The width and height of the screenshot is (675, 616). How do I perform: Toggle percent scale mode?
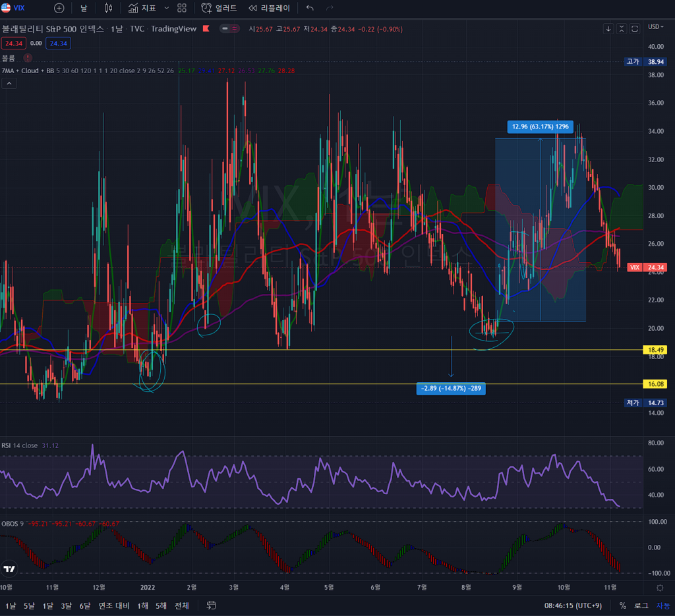[x=622, y=605]
